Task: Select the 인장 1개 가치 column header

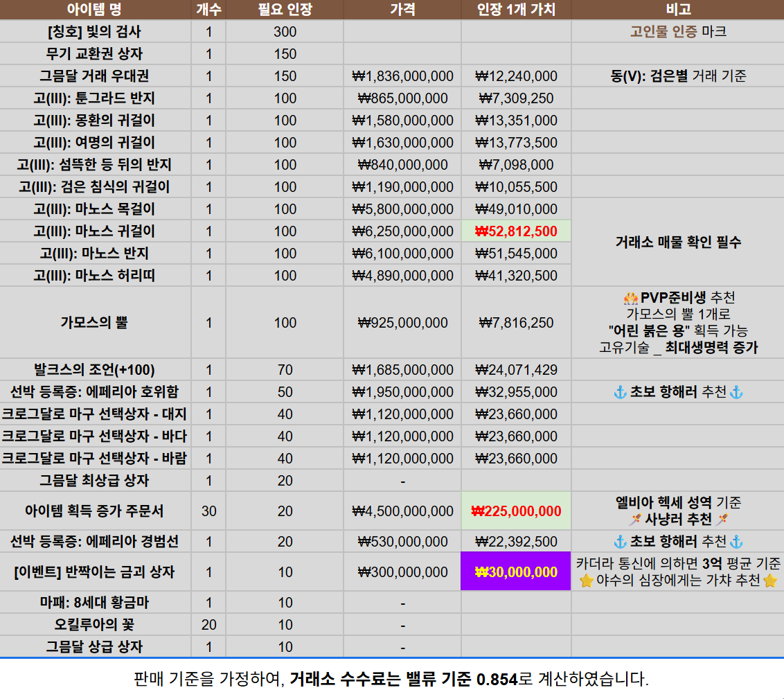Action: pyautogui.click(x=516, y=10)
